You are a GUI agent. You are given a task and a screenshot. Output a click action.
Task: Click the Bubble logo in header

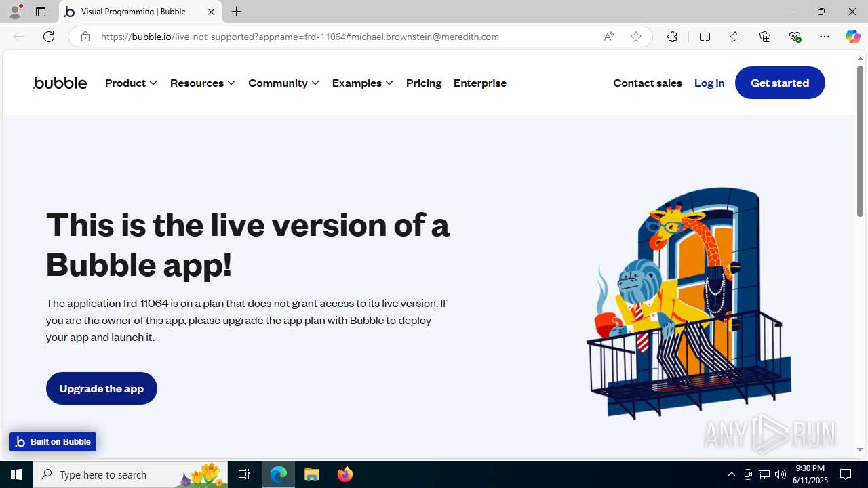click(60, 83)
